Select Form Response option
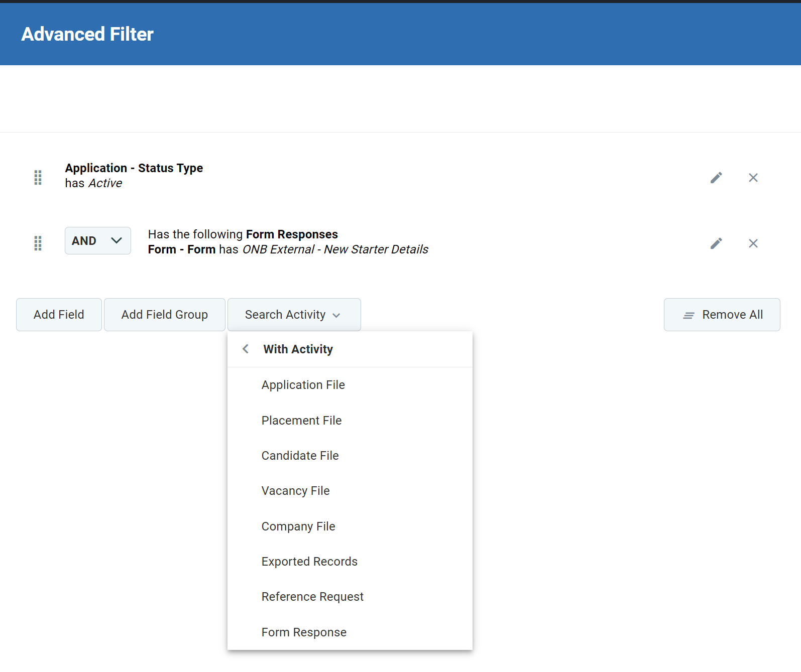 350,632
